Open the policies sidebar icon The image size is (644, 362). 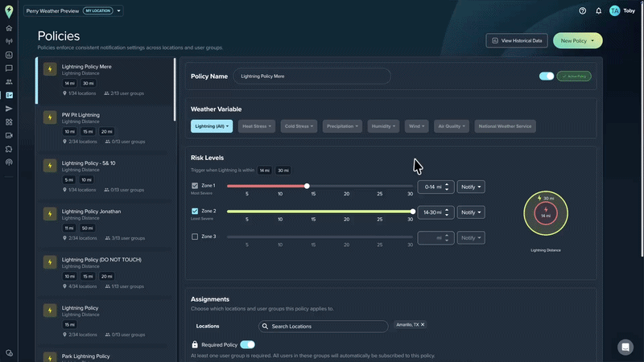[x=9, y=95]
